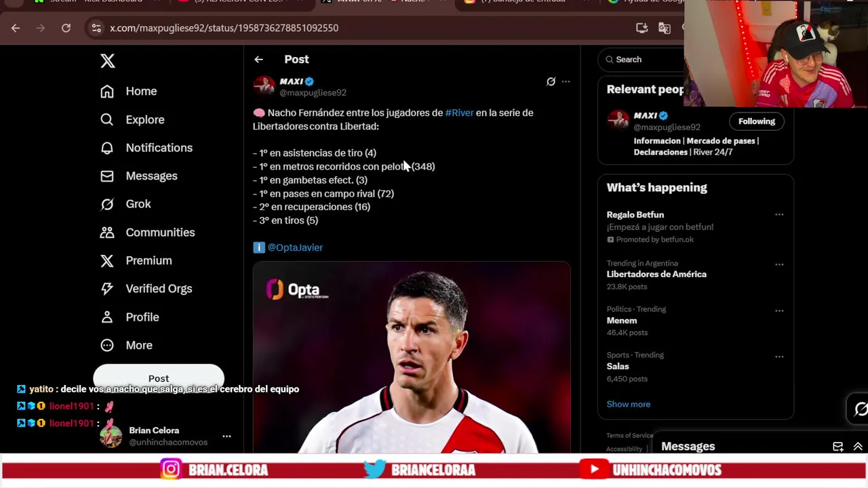Click the Terms of Service footer link
Image resolution: width=868 pixels, height=488 pixels.
pyautogui.click(x=629, y=435)
